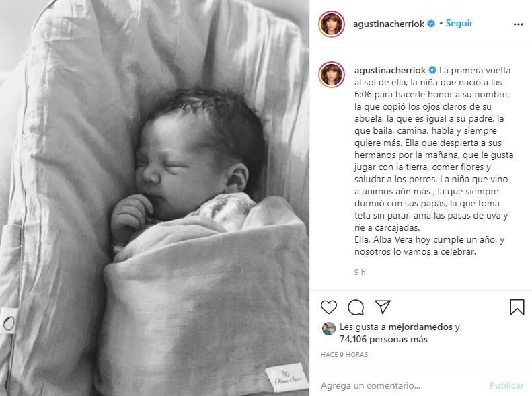Click agustinacherriok username in the caption
This screenshot has width=532, height=396.
390,70
